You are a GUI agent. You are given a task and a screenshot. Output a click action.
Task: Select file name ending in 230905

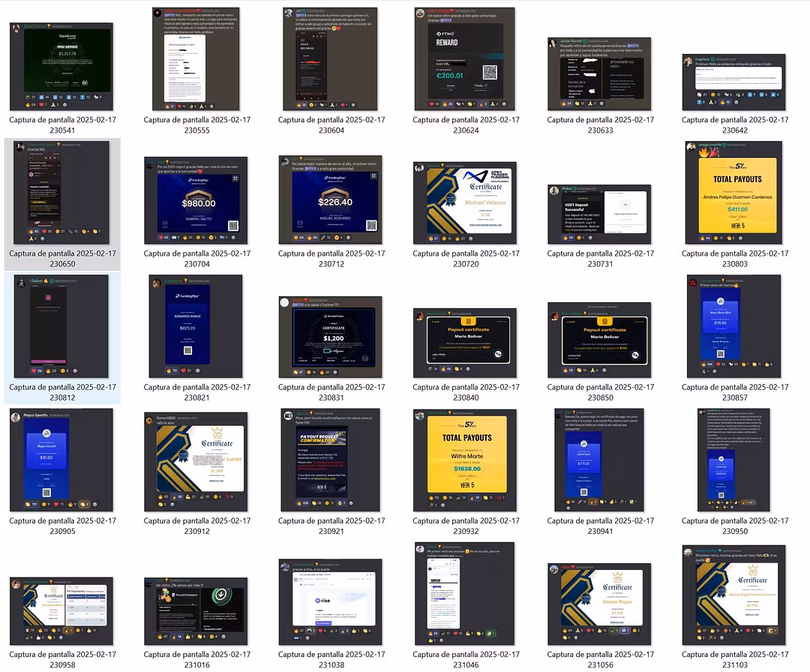62,526
